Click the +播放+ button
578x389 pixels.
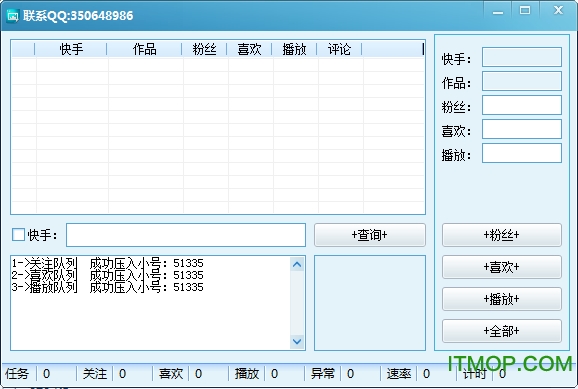502,299
